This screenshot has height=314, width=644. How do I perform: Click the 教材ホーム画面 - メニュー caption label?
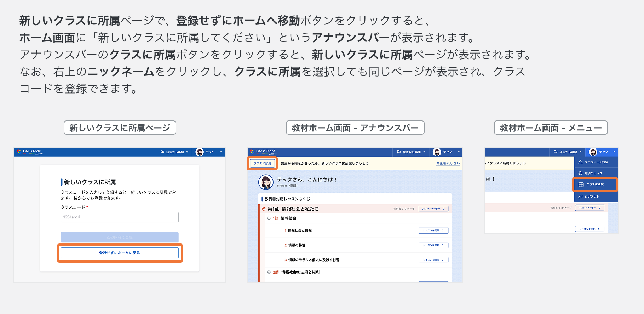551,128
